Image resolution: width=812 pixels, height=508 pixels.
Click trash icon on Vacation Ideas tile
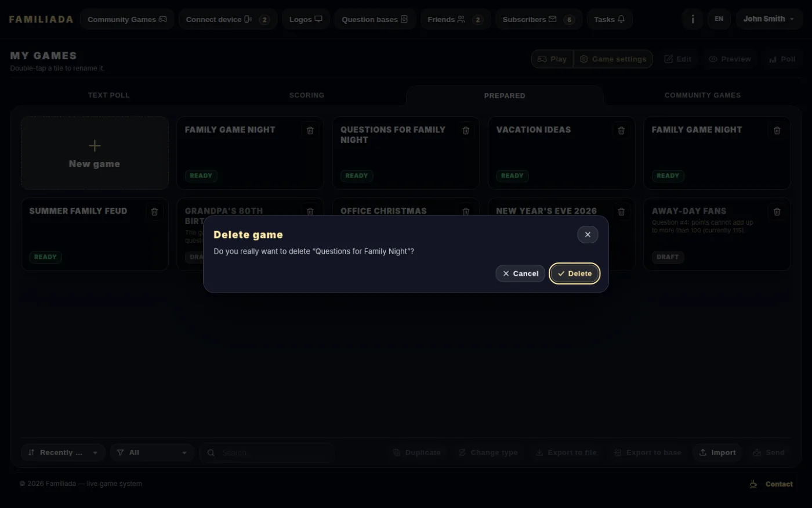(621, 131)
